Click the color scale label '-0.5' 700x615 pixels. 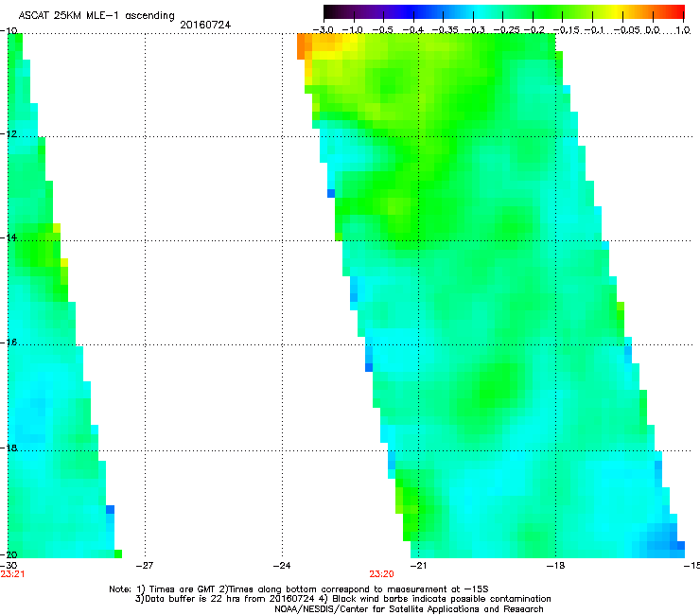click(382, 30)
